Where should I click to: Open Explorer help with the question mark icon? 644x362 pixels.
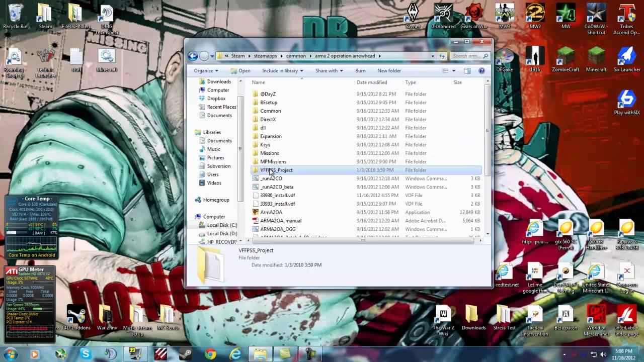click(x=481, y=71)
